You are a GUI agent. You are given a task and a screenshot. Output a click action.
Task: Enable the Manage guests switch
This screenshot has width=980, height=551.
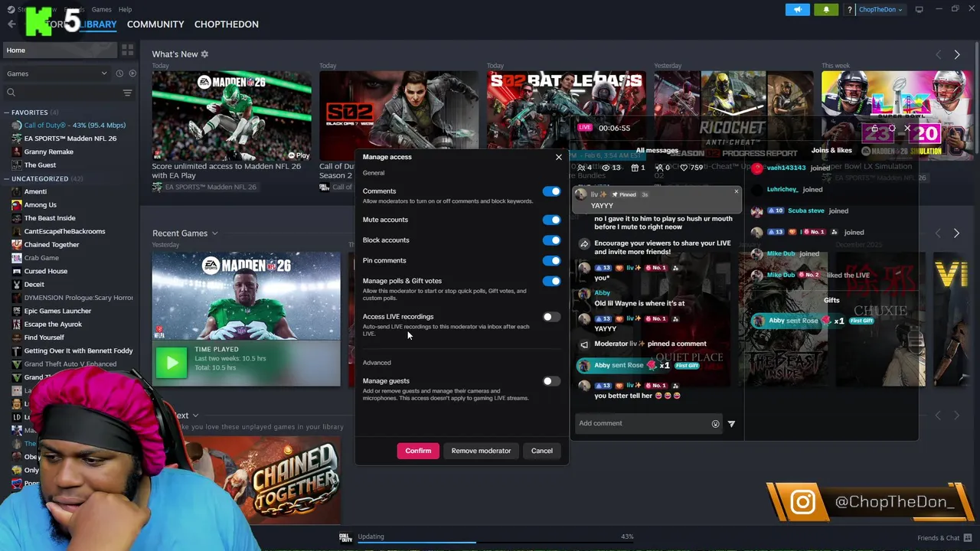pos(551,381)
